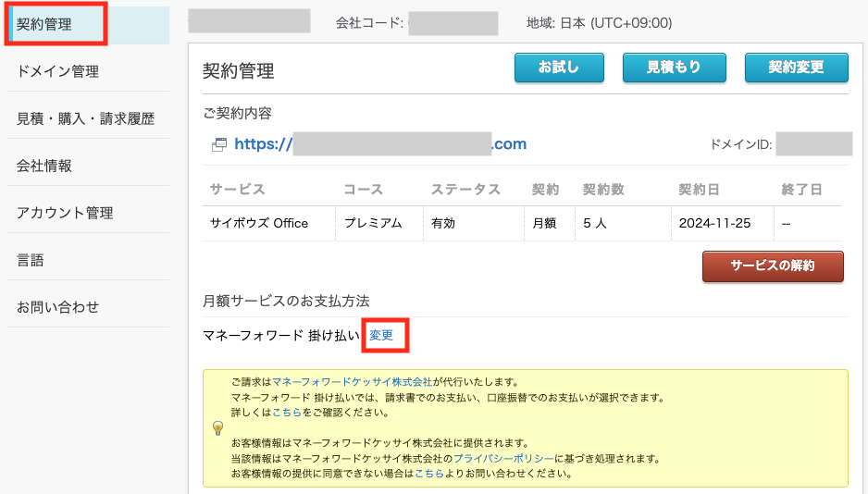Image resolution: width=868 pixels, height=494 pixels.
Task: Open the プライバシーポリシー link
Action: (503, 459)
